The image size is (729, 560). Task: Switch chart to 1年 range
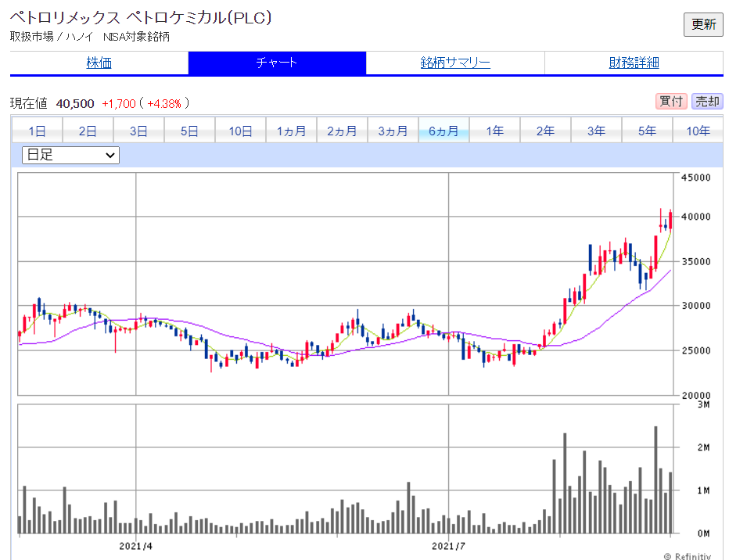point(494,131)
